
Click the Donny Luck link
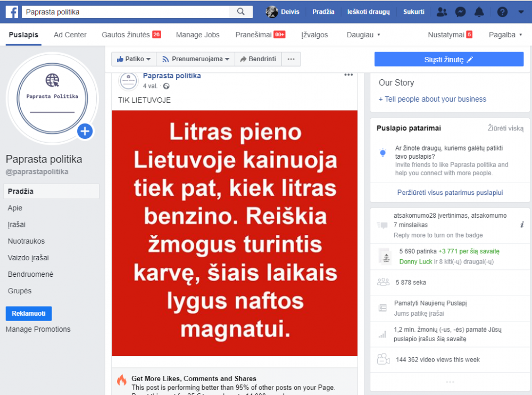click(x=415, y=261)
